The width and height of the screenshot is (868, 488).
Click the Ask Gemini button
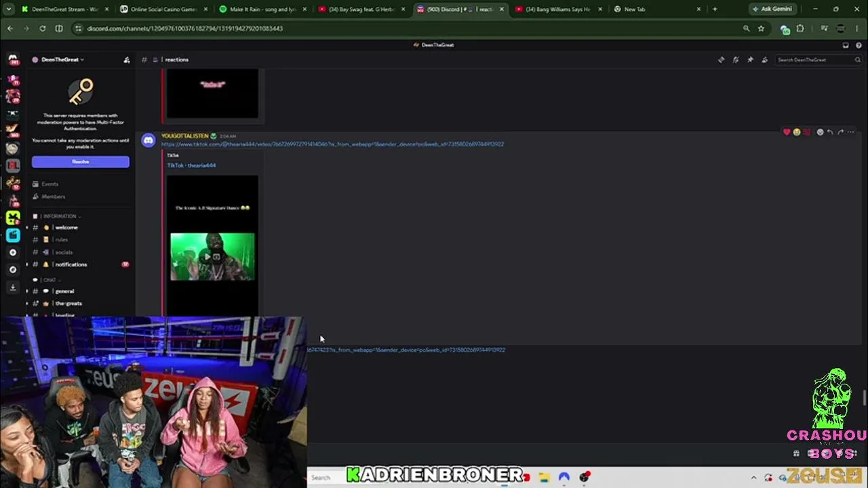pyautogui.click(x=772, y=9)
